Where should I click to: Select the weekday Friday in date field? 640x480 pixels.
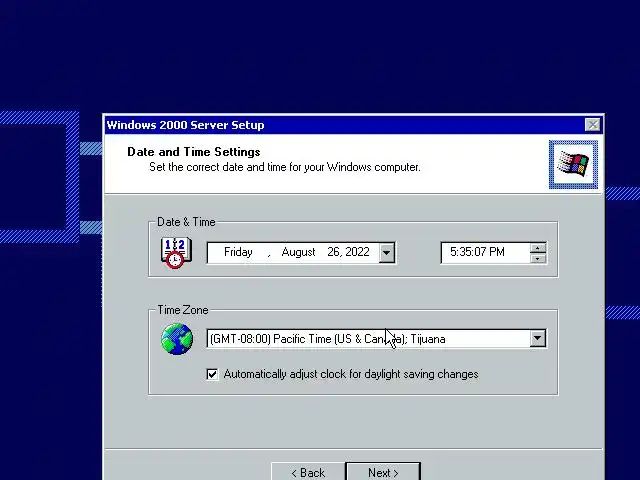(x=238, y=252)
